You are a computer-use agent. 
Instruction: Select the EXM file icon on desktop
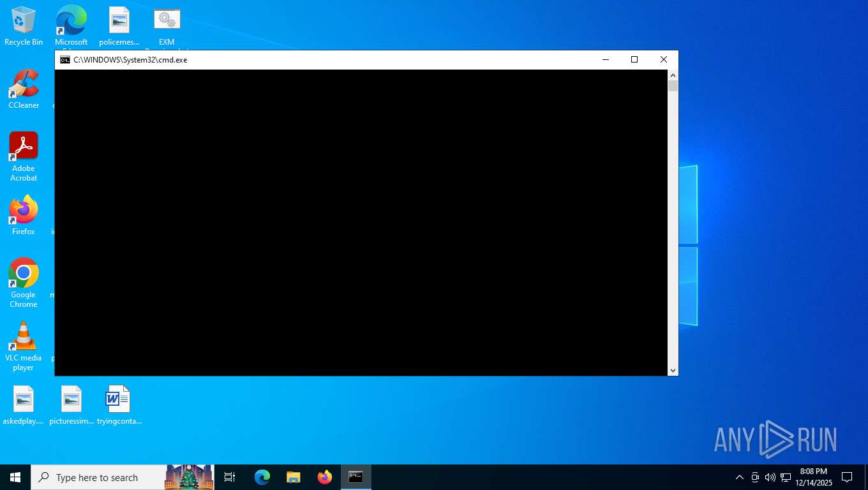tap(167, 26)
